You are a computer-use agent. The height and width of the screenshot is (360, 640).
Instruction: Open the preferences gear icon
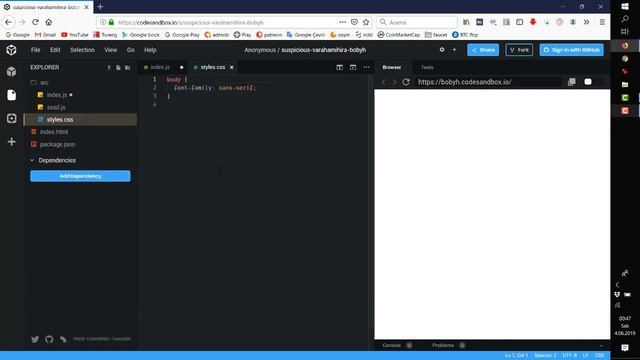[x=442, y=50]
